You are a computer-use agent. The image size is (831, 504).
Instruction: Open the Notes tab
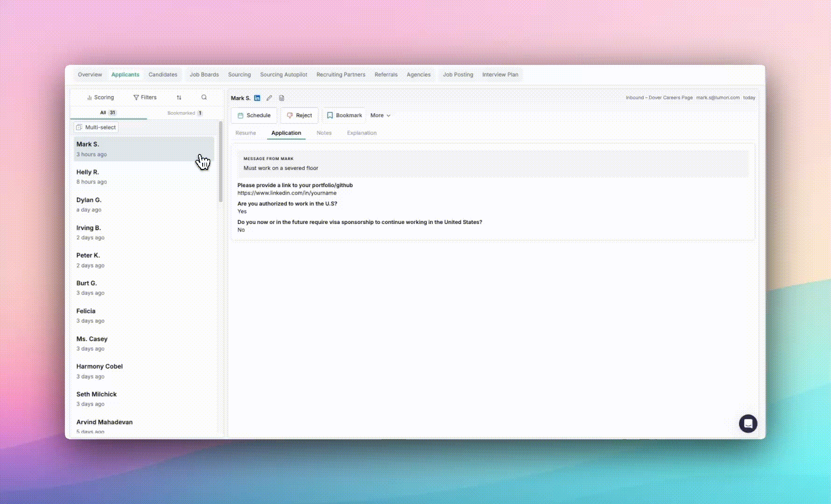[x=324, y=133]
